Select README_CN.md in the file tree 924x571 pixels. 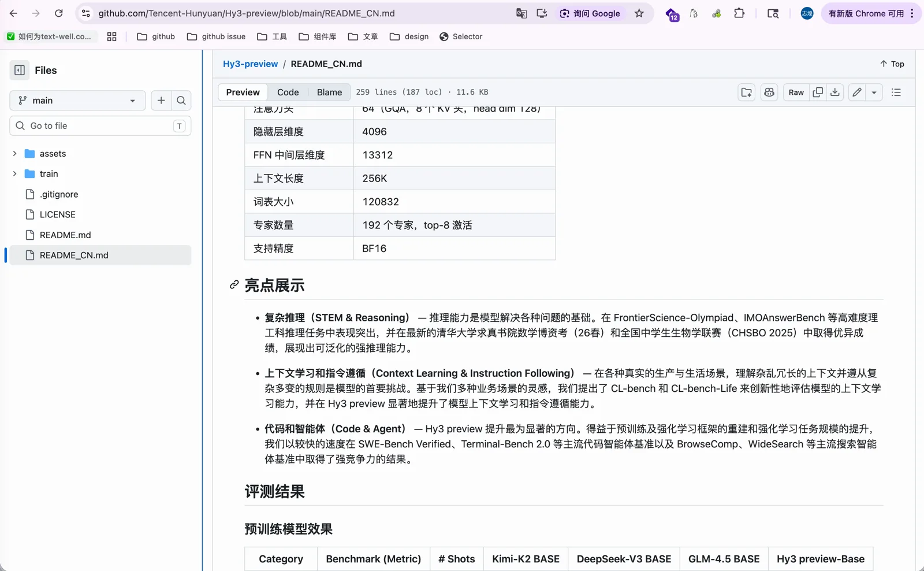click(x=100, y=255)
